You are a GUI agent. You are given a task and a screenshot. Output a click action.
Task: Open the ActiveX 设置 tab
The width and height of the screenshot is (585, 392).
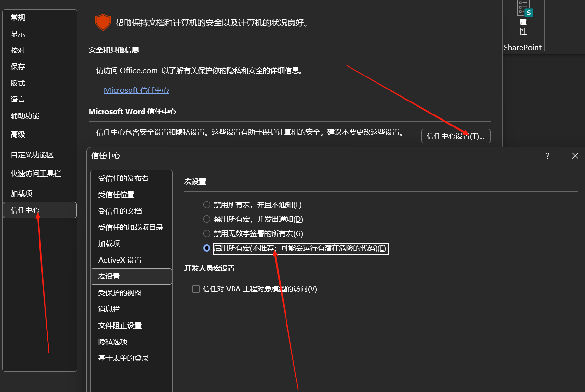131,260
